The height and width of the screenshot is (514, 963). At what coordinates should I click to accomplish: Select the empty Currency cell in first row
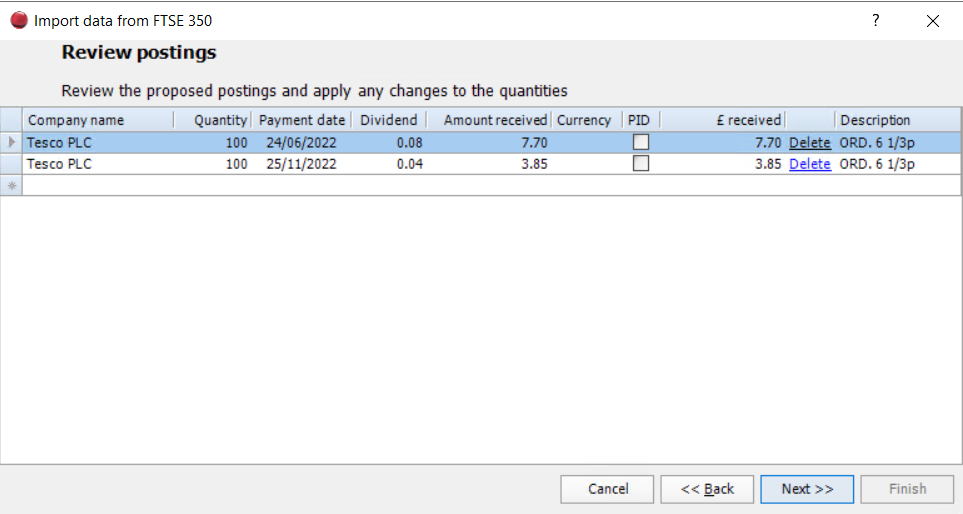pyautogui.click(x=587, y=143)
